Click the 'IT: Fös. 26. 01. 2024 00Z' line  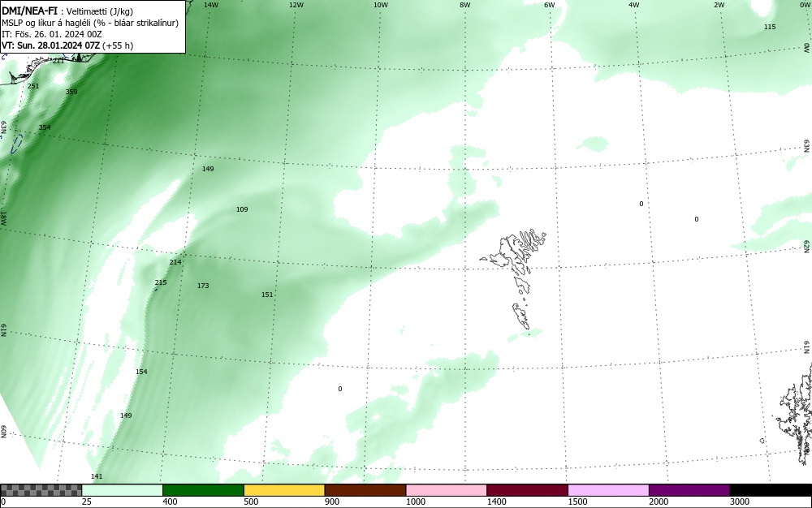pyautogui.click(x=52, y=34)
